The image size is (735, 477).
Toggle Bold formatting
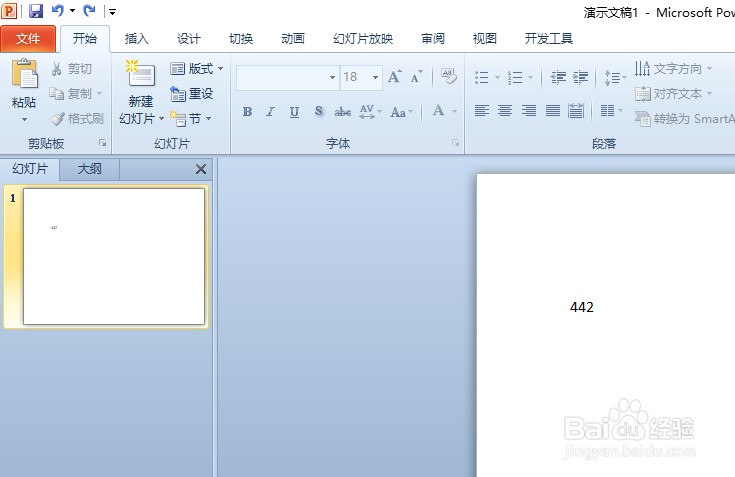(x=247, y=112)
